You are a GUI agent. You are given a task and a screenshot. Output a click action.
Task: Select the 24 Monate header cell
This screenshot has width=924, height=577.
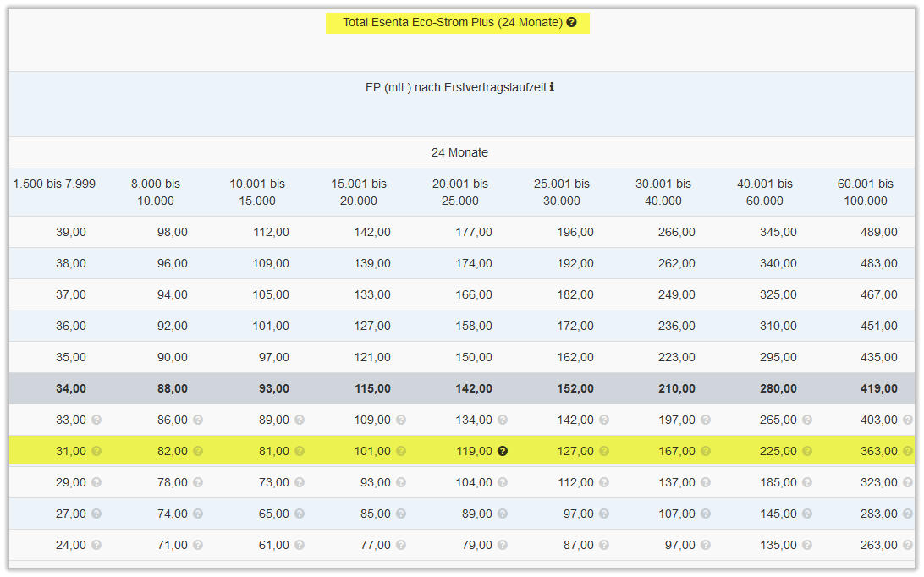point(459,153)
